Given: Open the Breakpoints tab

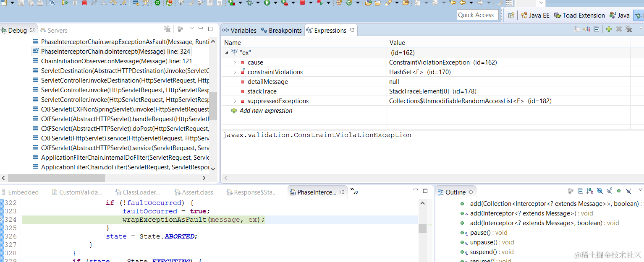Looking at the screenshot, I should tap(281, 30).
